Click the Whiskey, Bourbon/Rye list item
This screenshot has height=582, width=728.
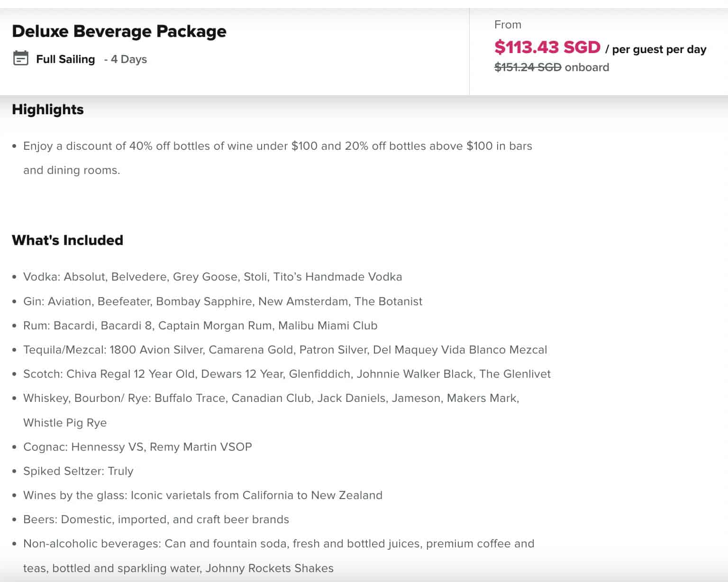(x=271, y=398)
